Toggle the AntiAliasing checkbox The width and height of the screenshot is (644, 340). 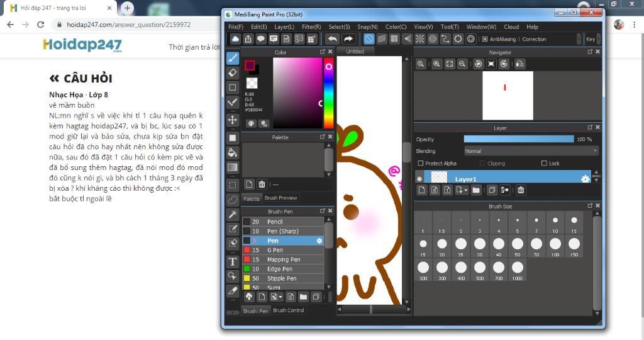(x=485, y=39)
